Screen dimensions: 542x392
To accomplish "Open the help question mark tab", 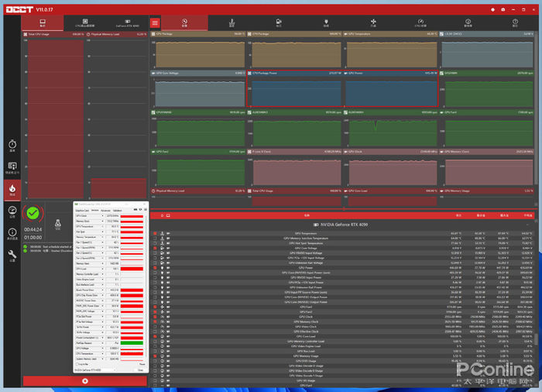I will click(515, 23).
